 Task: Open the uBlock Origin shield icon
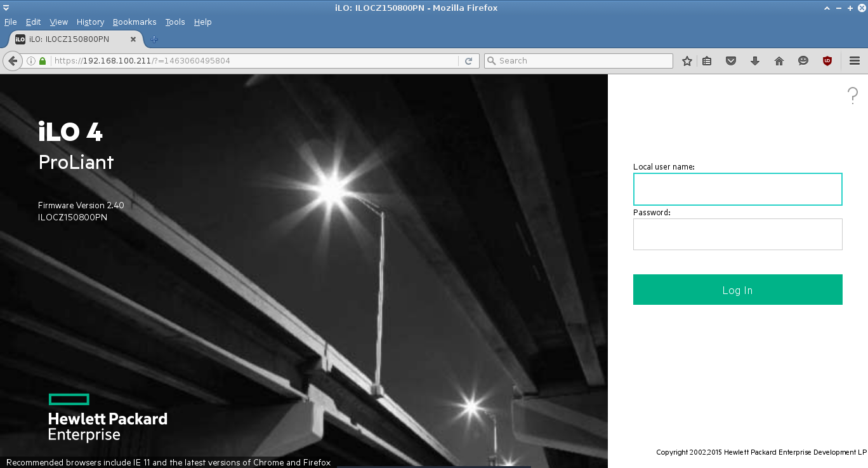[x=827, y=61]
